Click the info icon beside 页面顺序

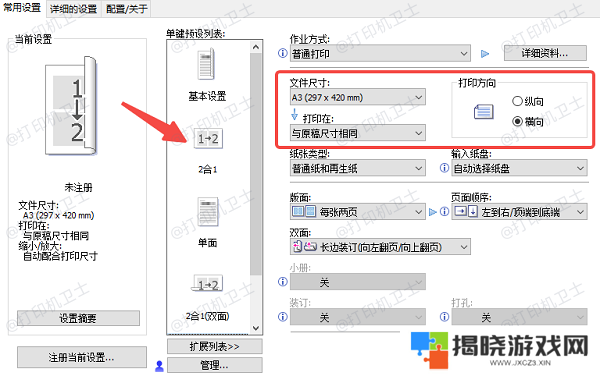(444, 212)
